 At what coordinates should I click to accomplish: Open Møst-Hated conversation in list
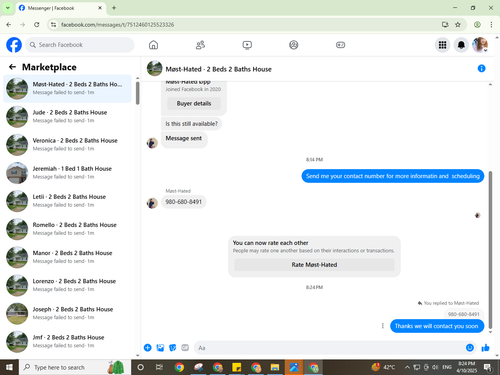67,88
